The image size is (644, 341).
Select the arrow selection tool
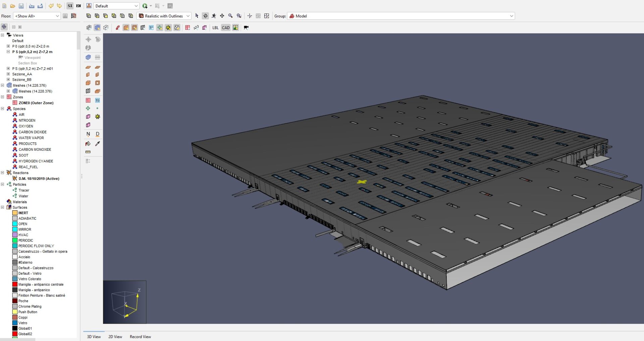pyautogui.click(x=197, y=16)
